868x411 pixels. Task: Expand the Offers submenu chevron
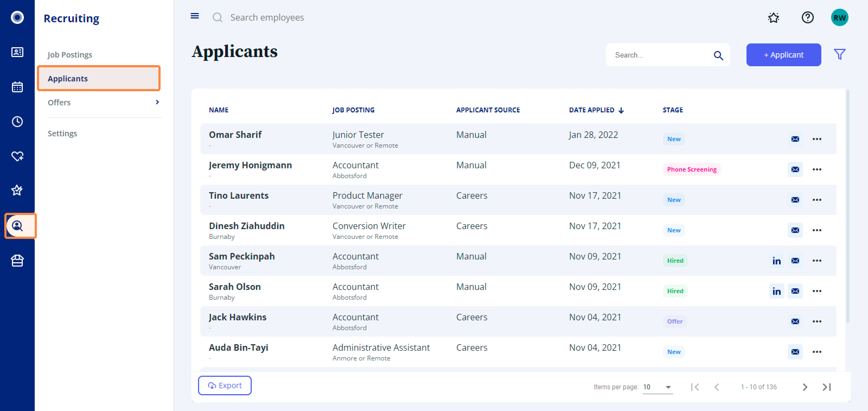point(157,102)
